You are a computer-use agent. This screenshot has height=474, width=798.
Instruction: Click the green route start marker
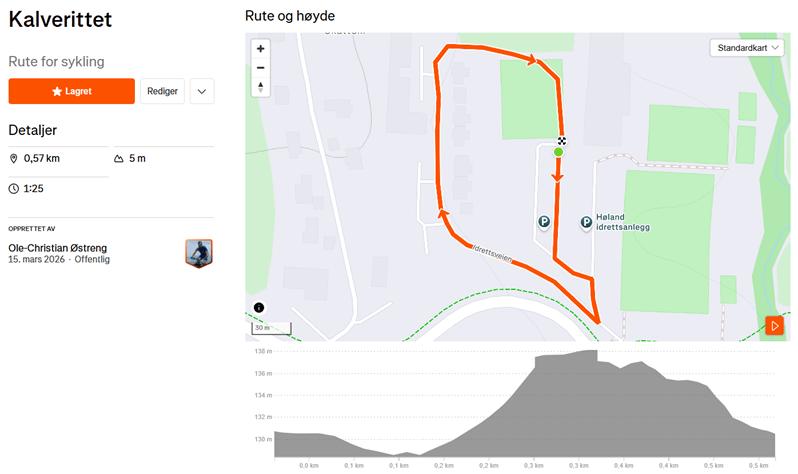click(558, 152)
